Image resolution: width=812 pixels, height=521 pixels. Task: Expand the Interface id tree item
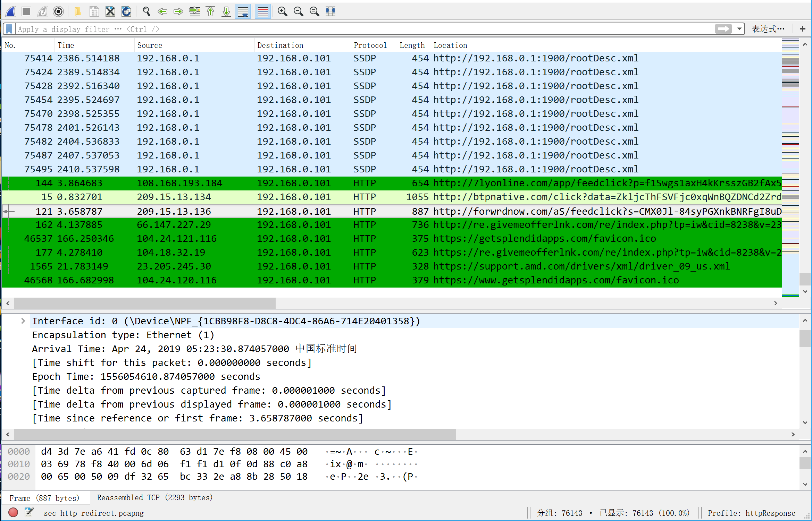click(23, 321)
